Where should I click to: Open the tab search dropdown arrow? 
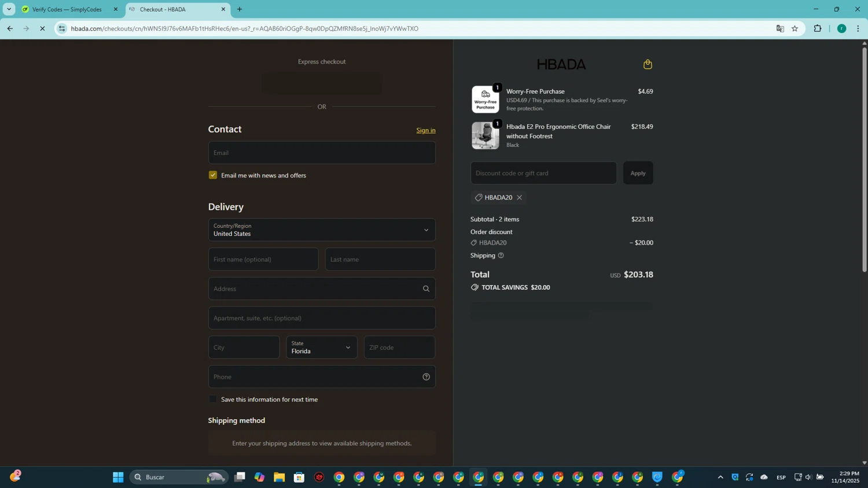pyautogui.click(x=9, y=9)
